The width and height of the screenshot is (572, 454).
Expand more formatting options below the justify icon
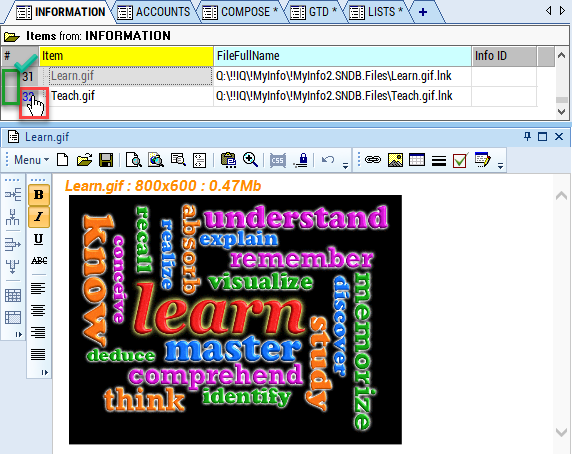click(x=45, y=372)
